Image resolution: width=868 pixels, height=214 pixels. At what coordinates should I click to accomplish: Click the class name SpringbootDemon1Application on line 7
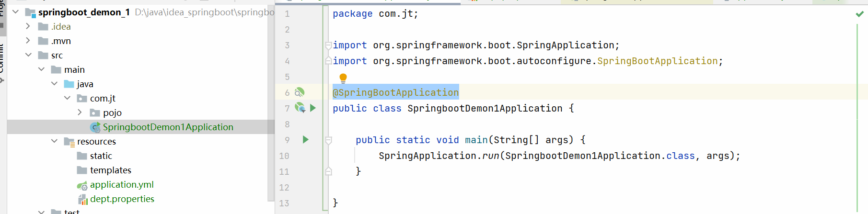point(485,108)
